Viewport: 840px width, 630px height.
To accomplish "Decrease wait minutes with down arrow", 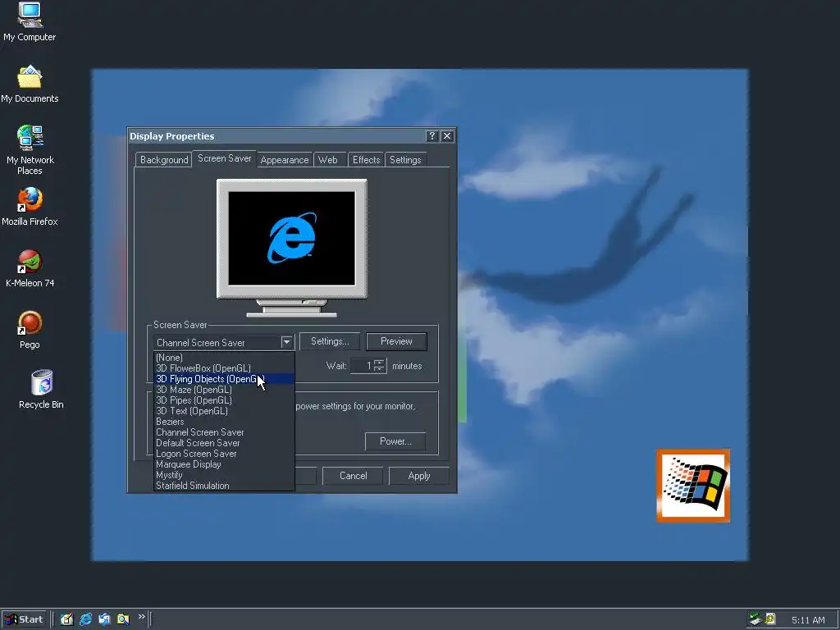I will pyautogui.click(x=379, y=370).
